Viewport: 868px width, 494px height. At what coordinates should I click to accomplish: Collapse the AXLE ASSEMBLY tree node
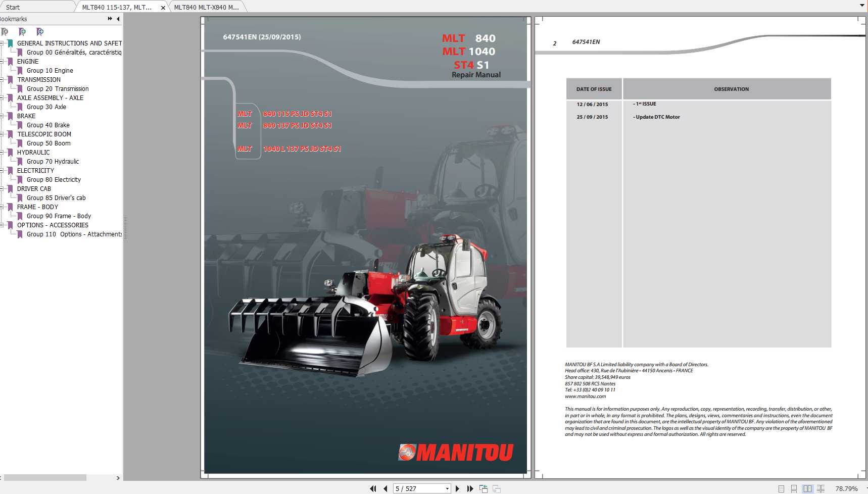2,98
